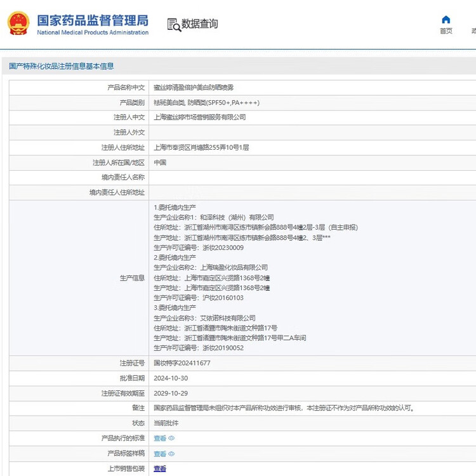Click the eye icon beside 产品执行的标准
476x476 pixels.
tap(171, 439)
